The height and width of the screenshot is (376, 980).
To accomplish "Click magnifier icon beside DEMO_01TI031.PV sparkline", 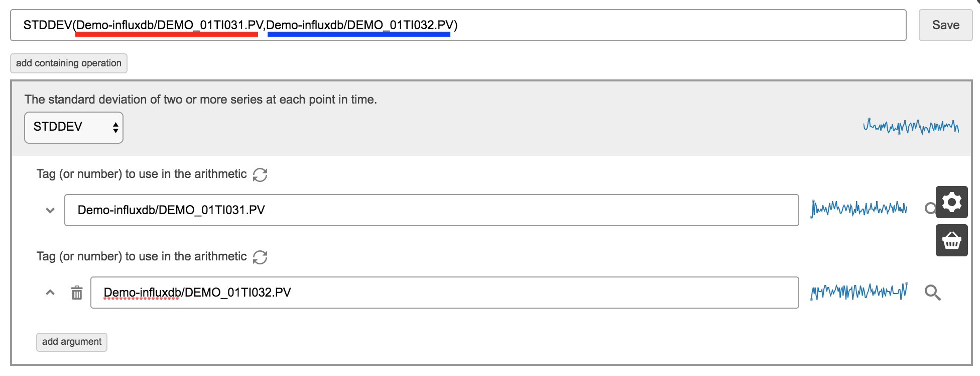I will [x=929, y=208].
